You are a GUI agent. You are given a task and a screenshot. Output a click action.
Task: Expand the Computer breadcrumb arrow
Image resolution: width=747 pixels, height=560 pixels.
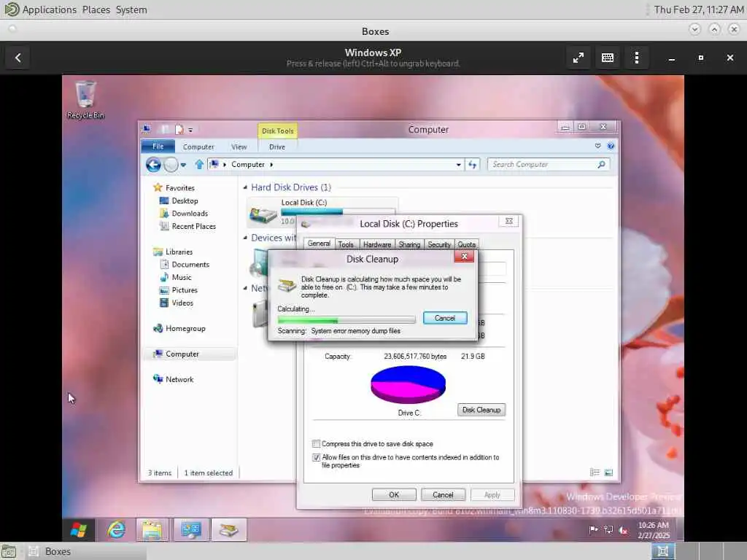coord(271,165)
